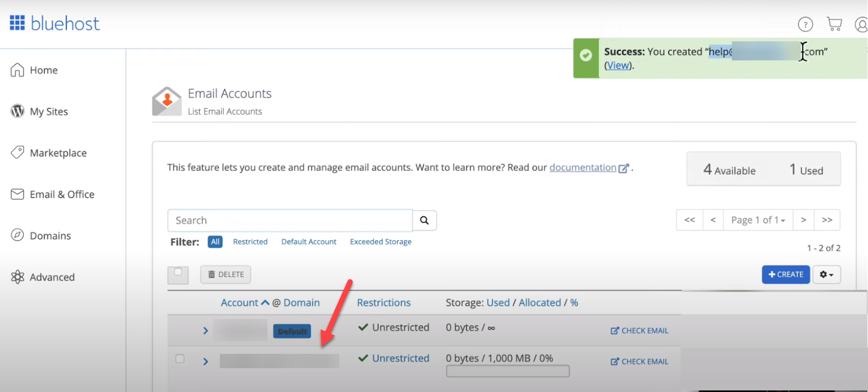Open the documentation link
This screenshot has width=868, height=392.
coord(583,167)
